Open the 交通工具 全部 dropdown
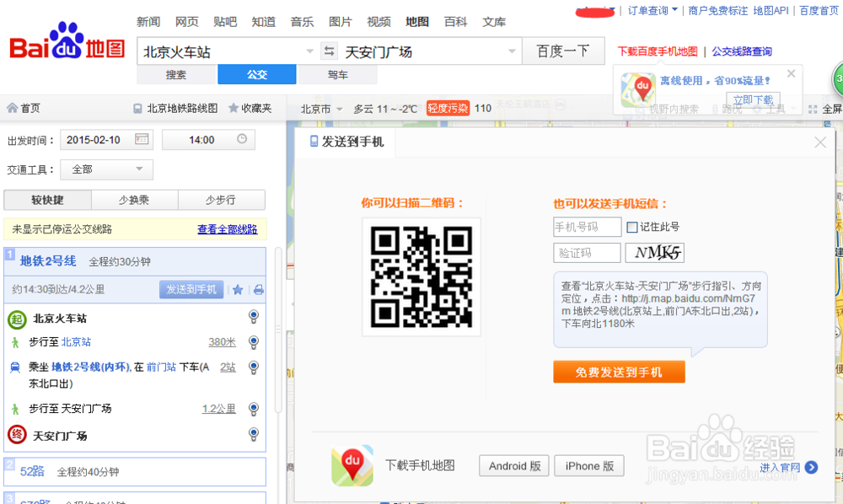The height and width of the screenshot is (504, 843). 106,169
